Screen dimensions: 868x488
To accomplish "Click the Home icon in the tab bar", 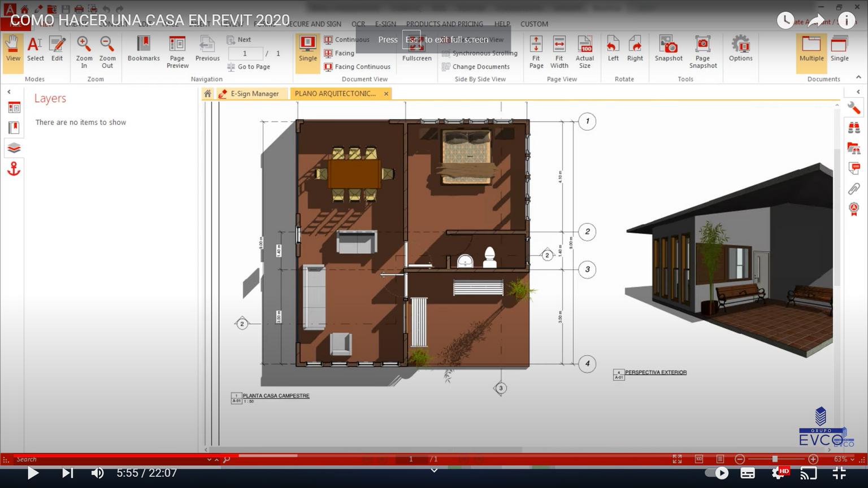I will (207, 94).
